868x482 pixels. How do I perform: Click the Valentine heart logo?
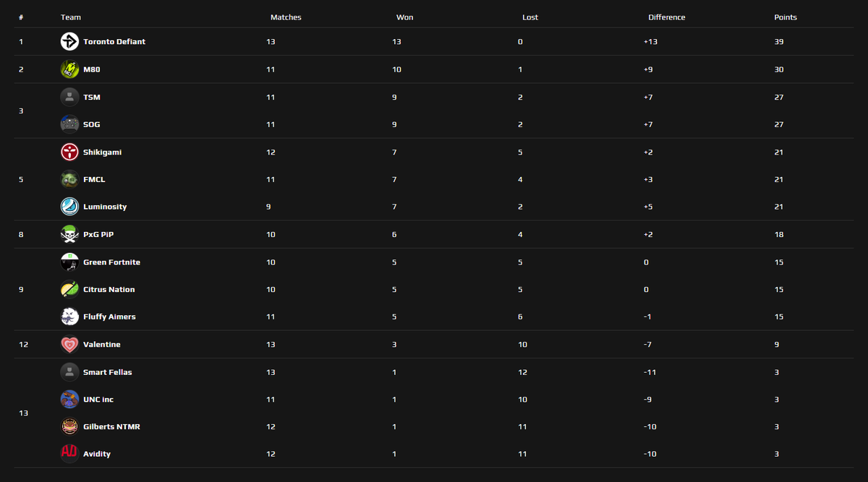(x=69, y=345)
